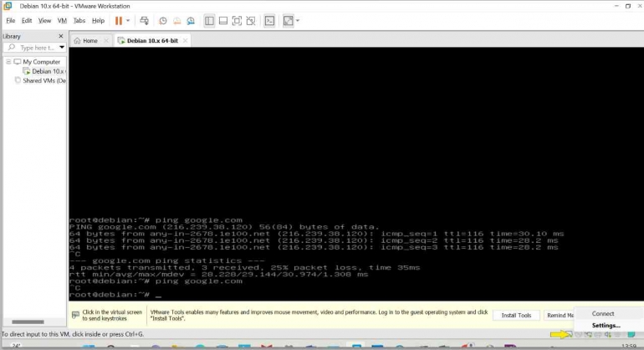Viewport: 644px width, 350px height.
Task: Send Ctrl+Alt+Del to the virtual machine
Action: pos(144,20)
